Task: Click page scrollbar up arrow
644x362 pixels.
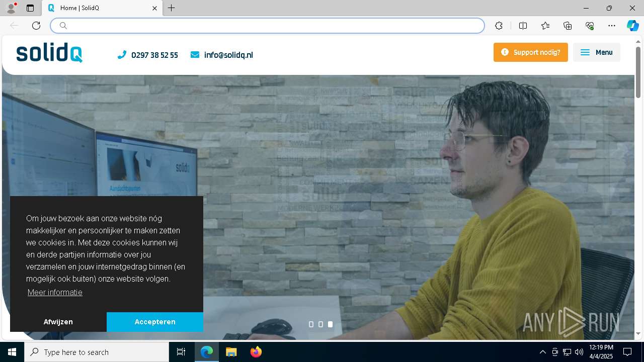Action: click(x=638, y=41)
